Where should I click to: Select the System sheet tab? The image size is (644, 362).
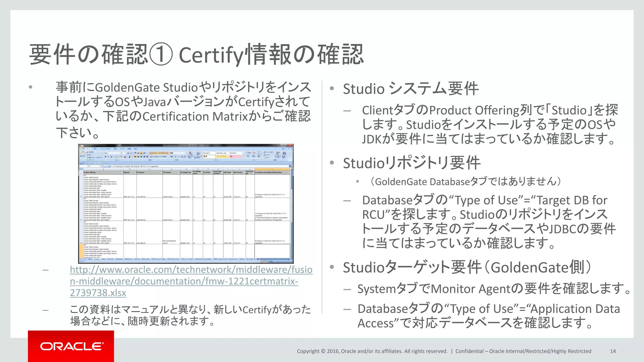(x=97, y=259)
